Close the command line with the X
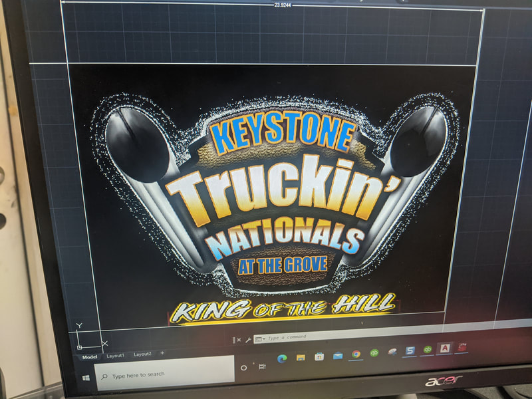532x399 pixels. [x=239, y=340]
